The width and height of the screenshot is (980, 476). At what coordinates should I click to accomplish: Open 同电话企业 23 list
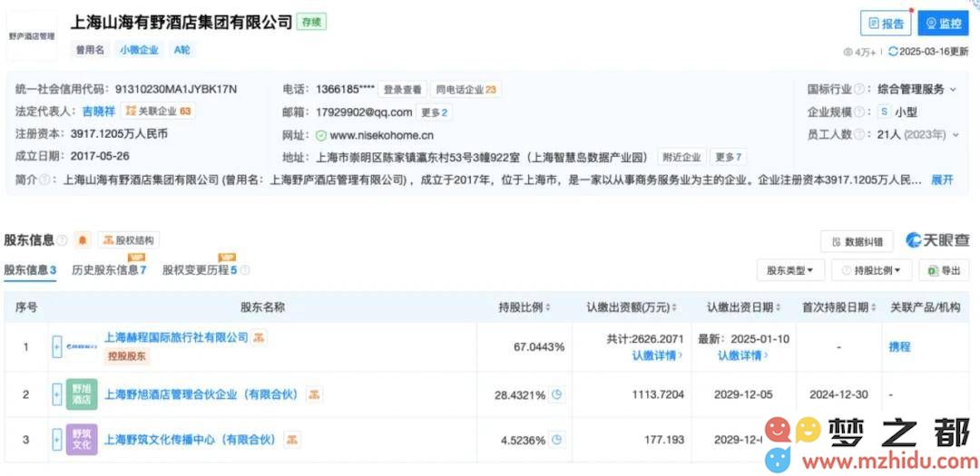click(465, 90)
